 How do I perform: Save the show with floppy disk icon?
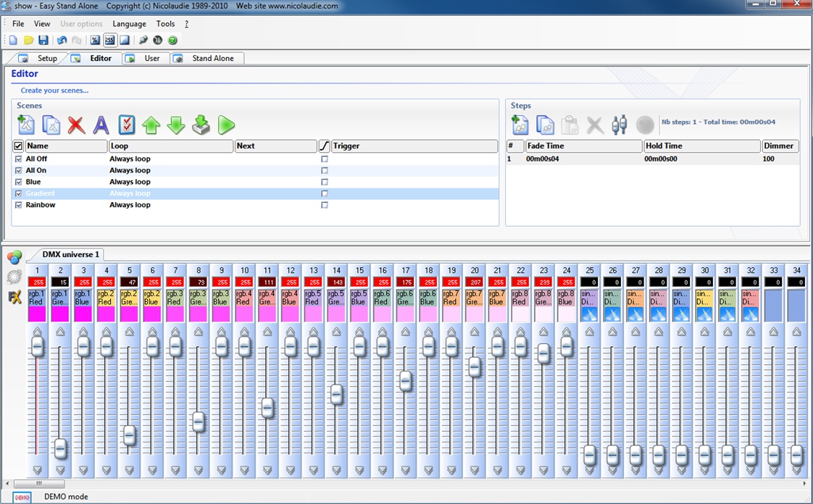(x=43, y=41)
